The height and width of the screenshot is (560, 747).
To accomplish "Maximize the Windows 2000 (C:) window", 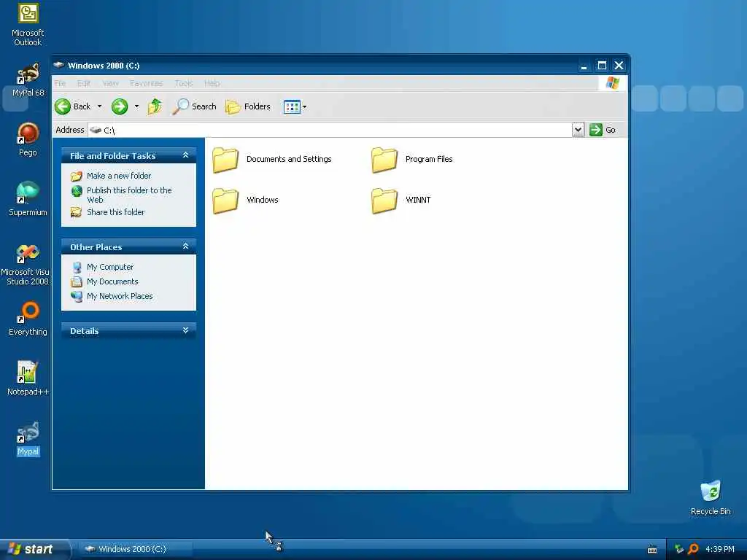I will (x=602, y=65).
